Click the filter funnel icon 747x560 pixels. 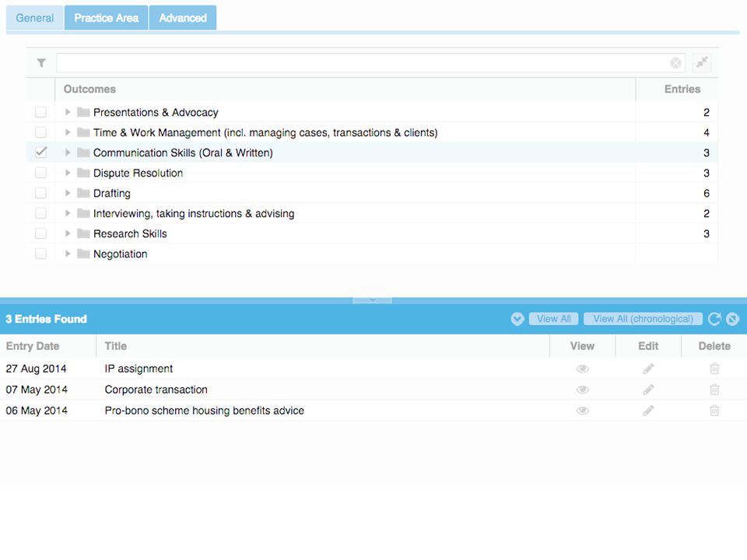pyautogui.click(x=41, y=63)
